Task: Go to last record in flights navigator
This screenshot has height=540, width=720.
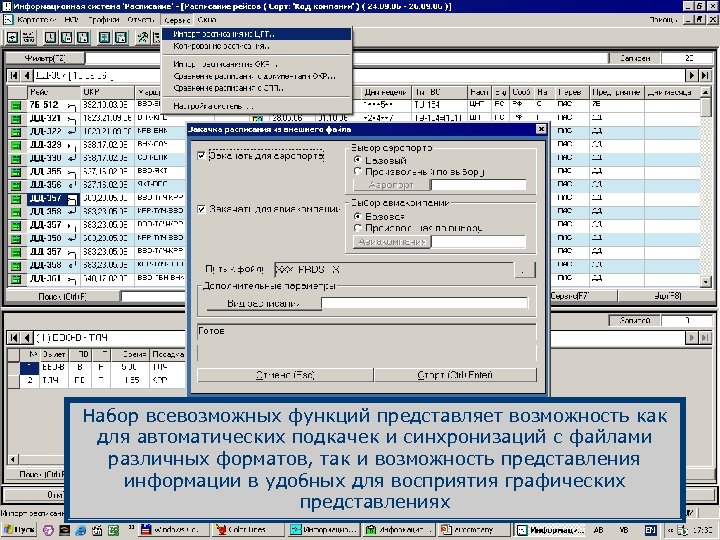Action: (705, 75)
